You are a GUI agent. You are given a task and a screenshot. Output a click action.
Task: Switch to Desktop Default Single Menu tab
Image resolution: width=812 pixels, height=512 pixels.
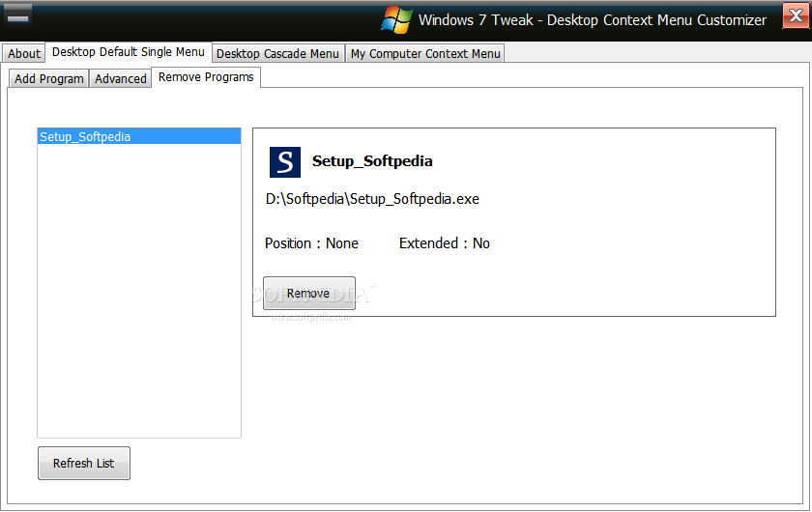129,52
